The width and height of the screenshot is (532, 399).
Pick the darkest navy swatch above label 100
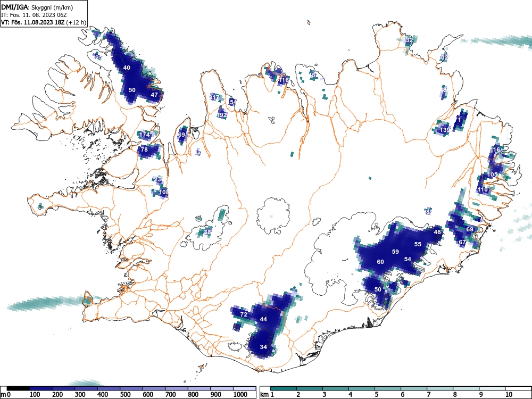point(41,388)
